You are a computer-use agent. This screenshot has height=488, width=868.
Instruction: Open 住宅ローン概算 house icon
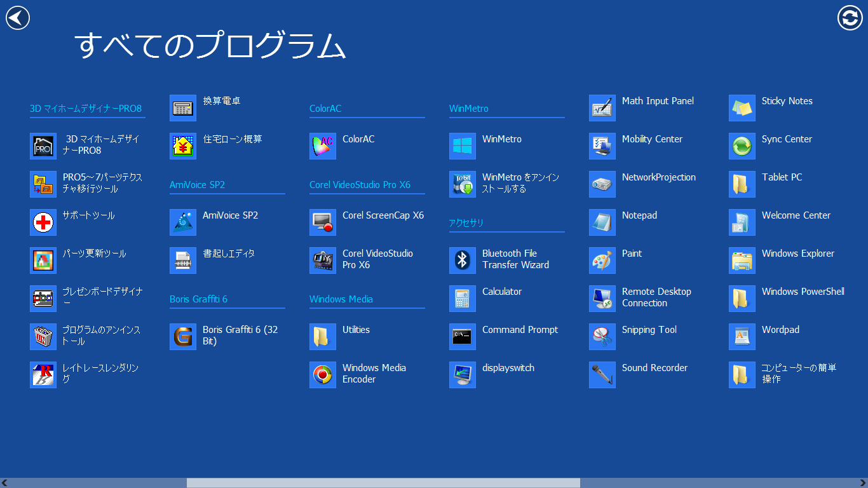tap(183, 146)
